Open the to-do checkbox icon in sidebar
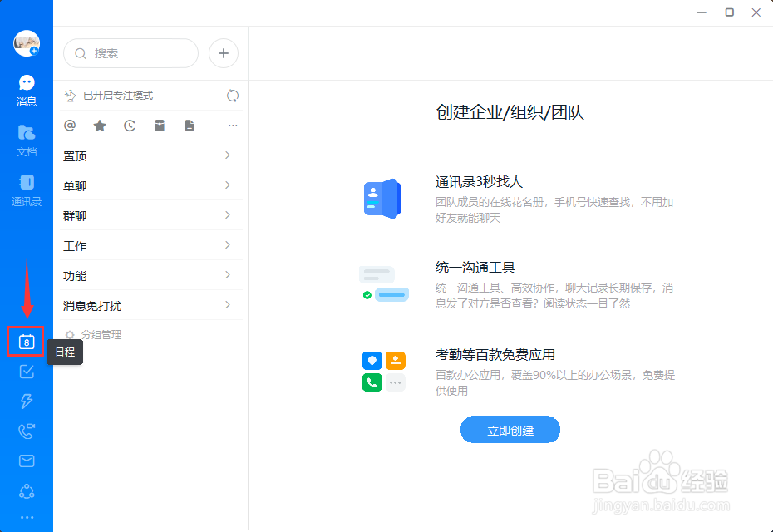Screen dimensions: 773x532 [x=27, y=372]
